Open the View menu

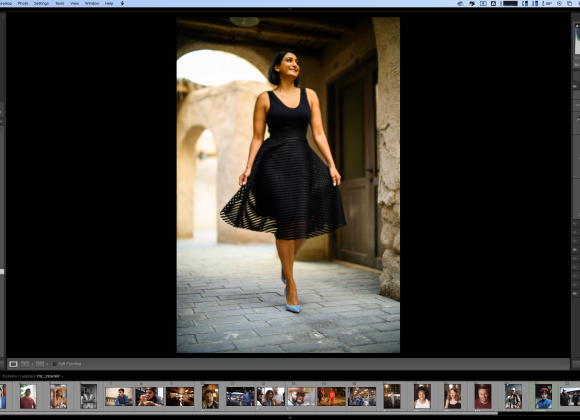(74, 3)
